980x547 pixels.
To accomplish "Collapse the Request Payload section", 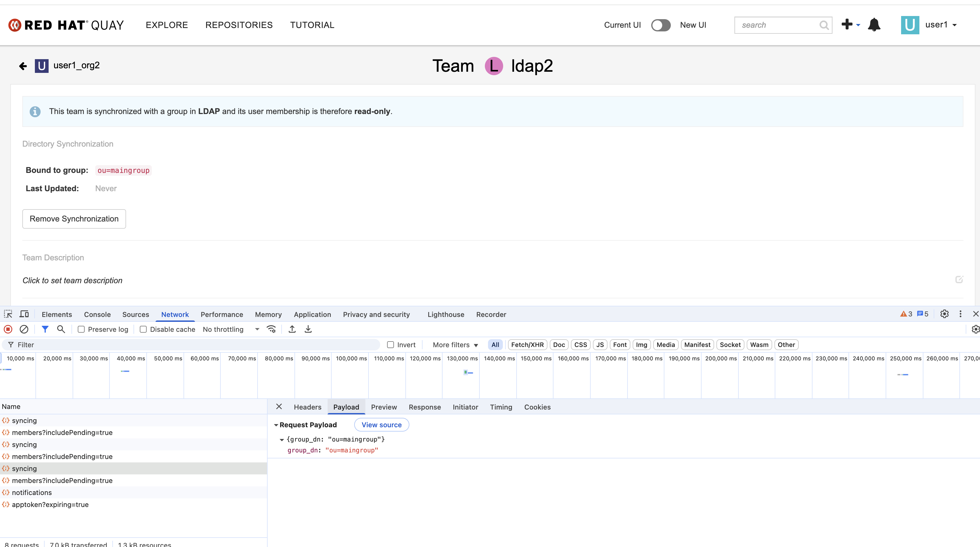I will point(276,425).
